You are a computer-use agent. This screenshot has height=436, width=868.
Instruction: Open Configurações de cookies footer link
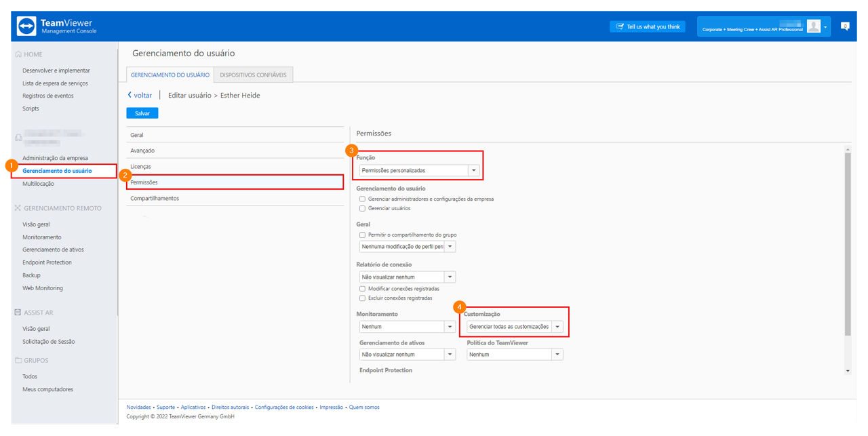284,408
